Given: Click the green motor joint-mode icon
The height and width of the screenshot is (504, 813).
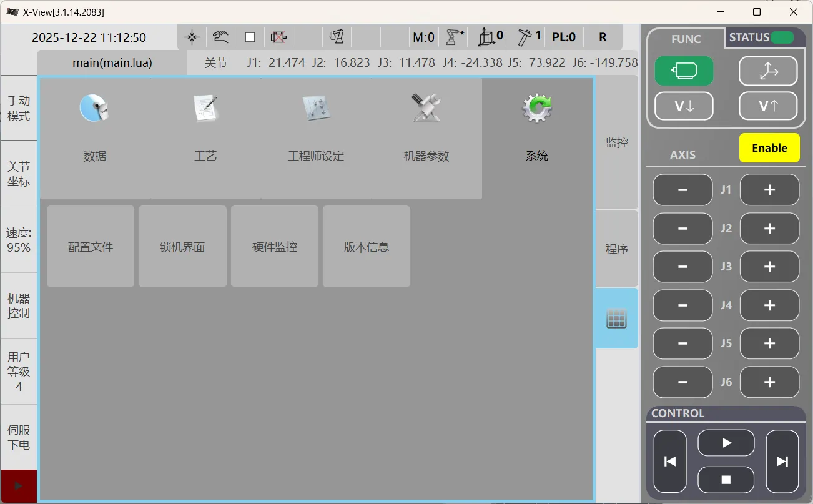Looking at the screenshot, I should pyautogui.click(x=684, y=71).
